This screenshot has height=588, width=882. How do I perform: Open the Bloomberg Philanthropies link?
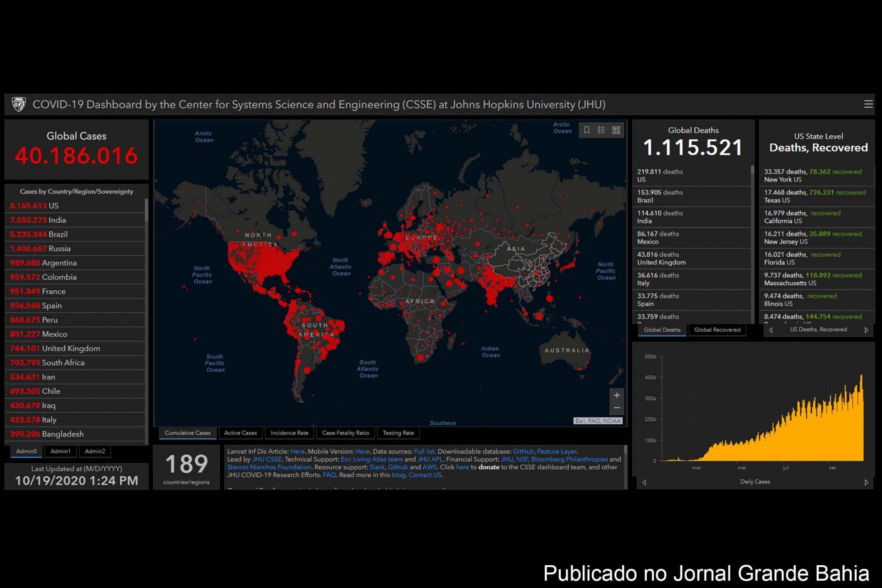click(569, 459)
